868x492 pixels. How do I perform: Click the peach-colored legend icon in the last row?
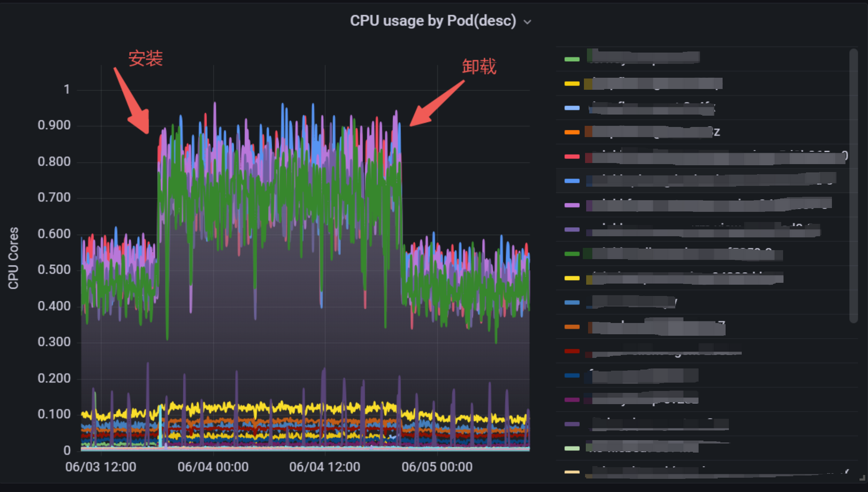tap(572, 472)
